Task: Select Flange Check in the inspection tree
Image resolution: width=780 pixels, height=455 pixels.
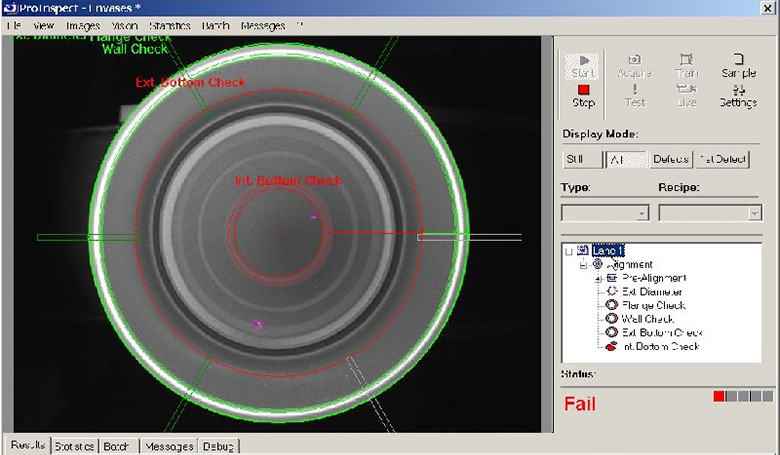Action: point(653,305)
